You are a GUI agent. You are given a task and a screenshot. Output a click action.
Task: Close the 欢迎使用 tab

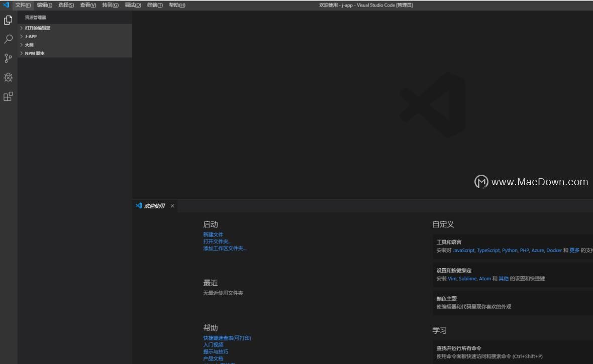pyautogui.click(x=172, y=206)
